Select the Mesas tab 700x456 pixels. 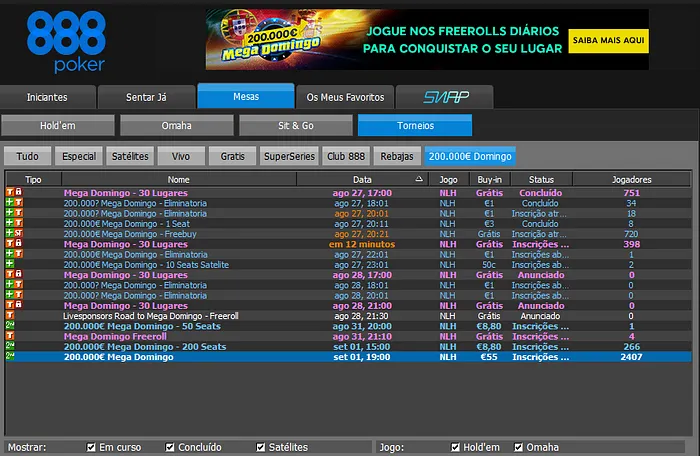pyautogui.click(x=246, y=96)
